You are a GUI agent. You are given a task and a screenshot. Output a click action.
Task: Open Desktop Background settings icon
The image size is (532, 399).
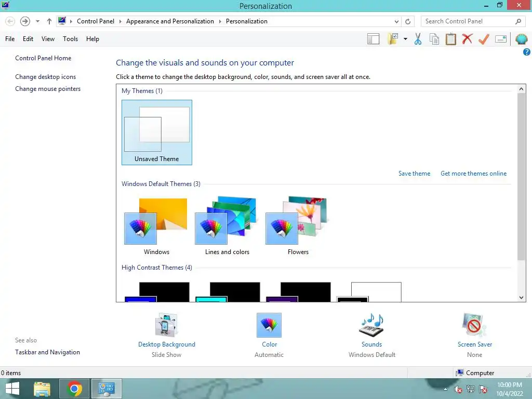(167, 325)
